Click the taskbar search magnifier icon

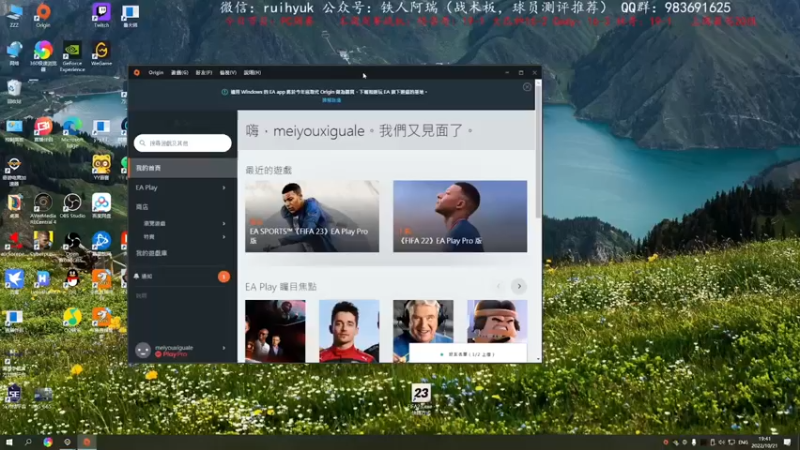tap(28, 442)
